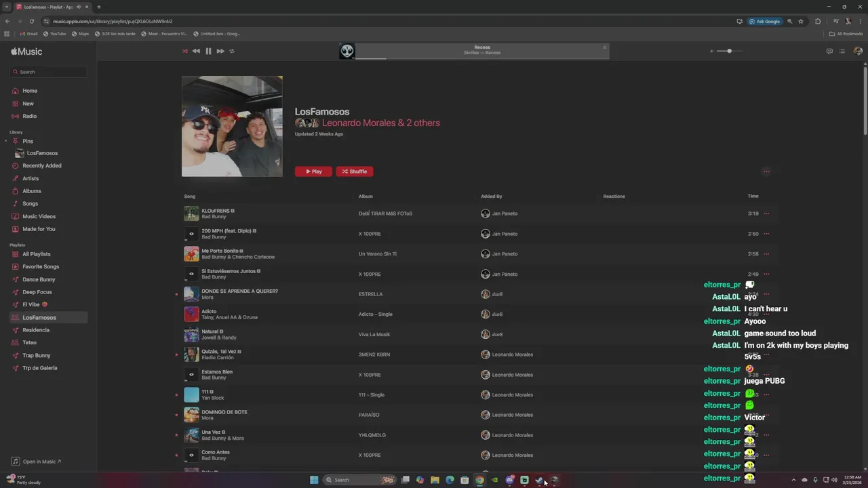This screenshot has height=488, width=868.
Task: Toggle repeat mode
Action: (x=232, y=51)
